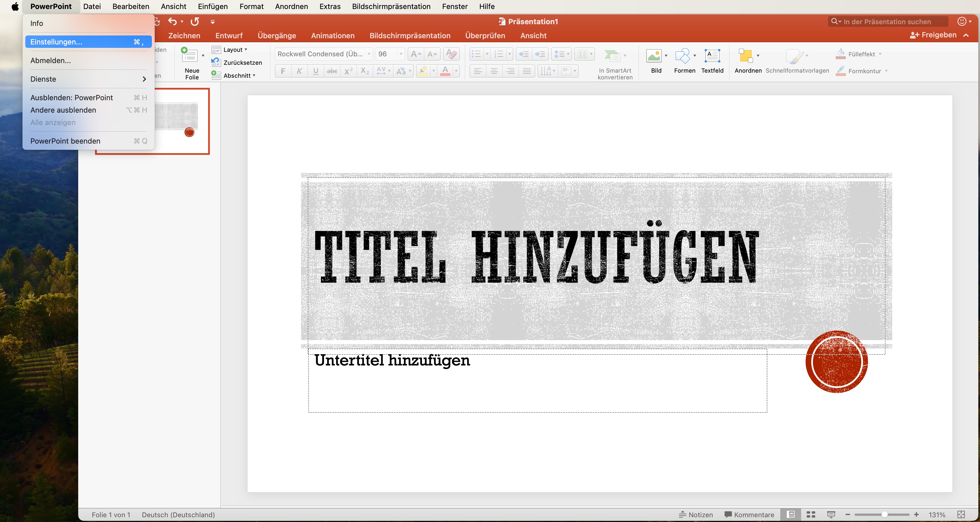
Task: Toggle subscript formatting
Action: point(365,71)
